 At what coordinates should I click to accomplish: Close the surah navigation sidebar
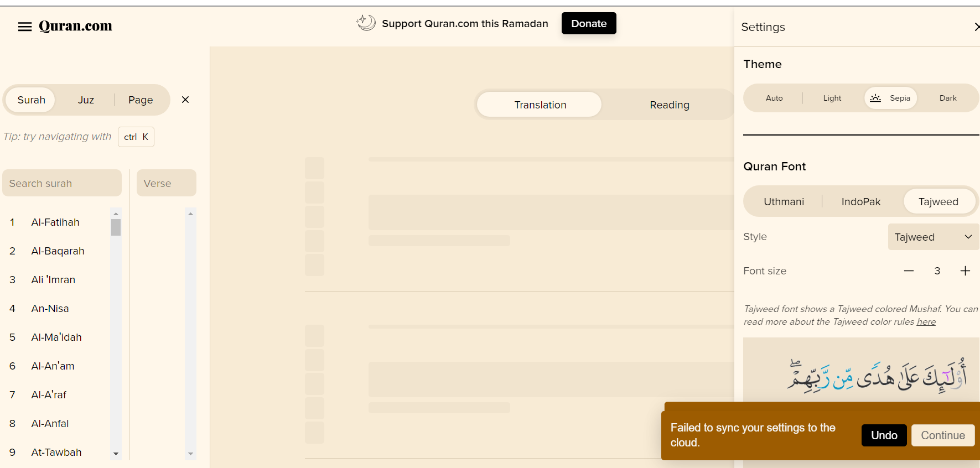tap(185, 100)
